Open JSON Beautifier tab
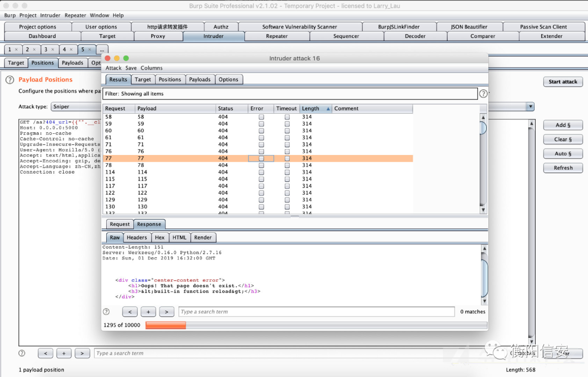 click(469, 27)
